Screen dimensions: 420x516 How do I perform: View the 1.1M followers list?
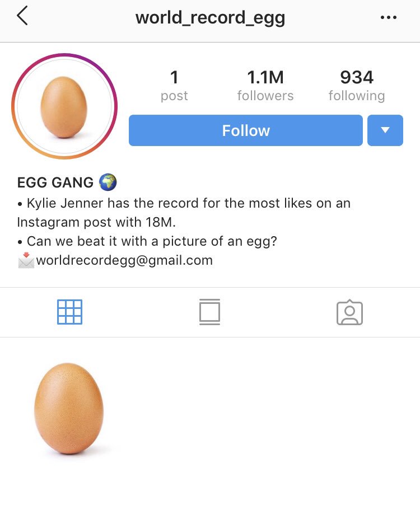pos(265,86)
